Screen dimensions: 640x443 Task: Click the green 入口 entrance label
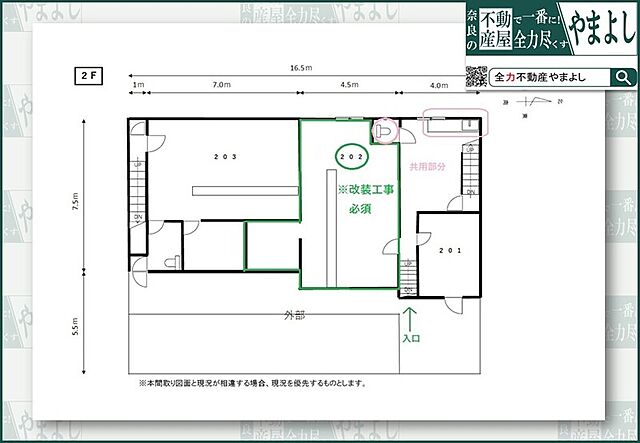[x=411, y=338]
